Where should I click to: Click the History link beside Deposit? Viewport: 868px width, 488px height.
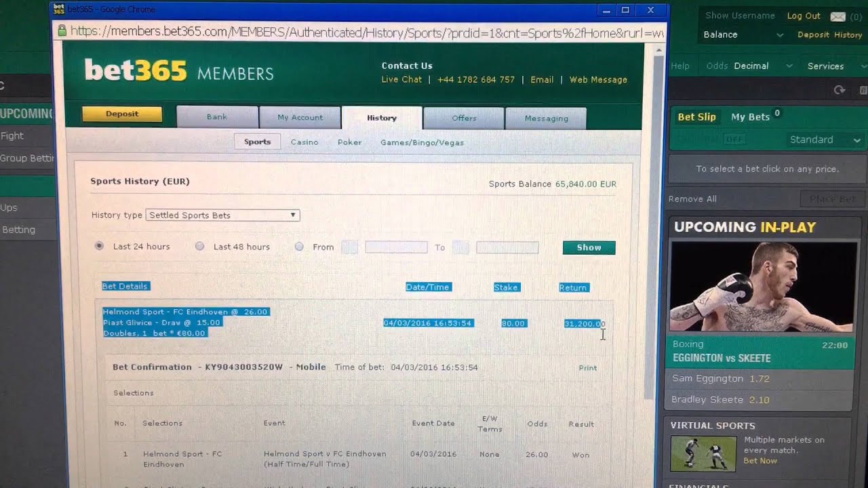[x=848, y=35]
